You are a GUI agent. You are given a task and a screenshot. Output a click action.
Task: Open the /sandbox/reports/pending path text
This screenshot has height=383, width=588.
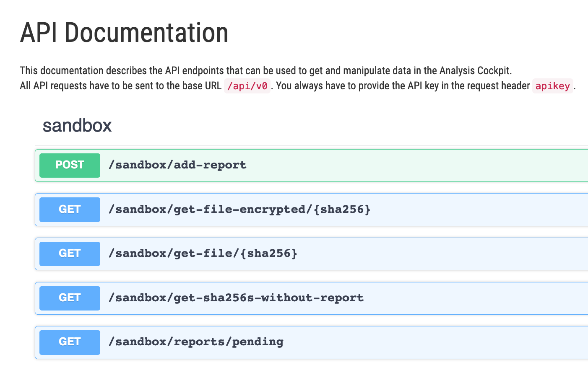point(196,342)
